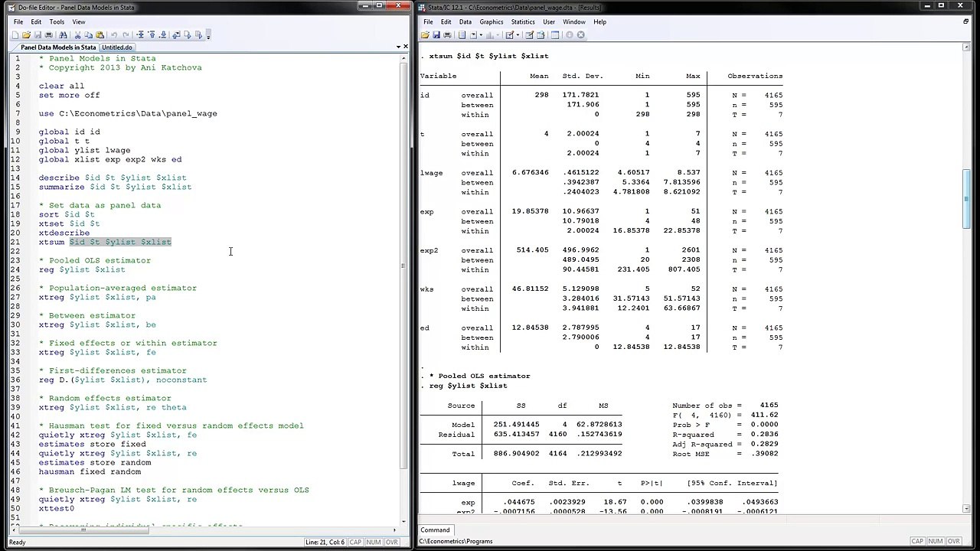Close the current do-file tab with X
The image size is (980, 551).
[406, 47]
